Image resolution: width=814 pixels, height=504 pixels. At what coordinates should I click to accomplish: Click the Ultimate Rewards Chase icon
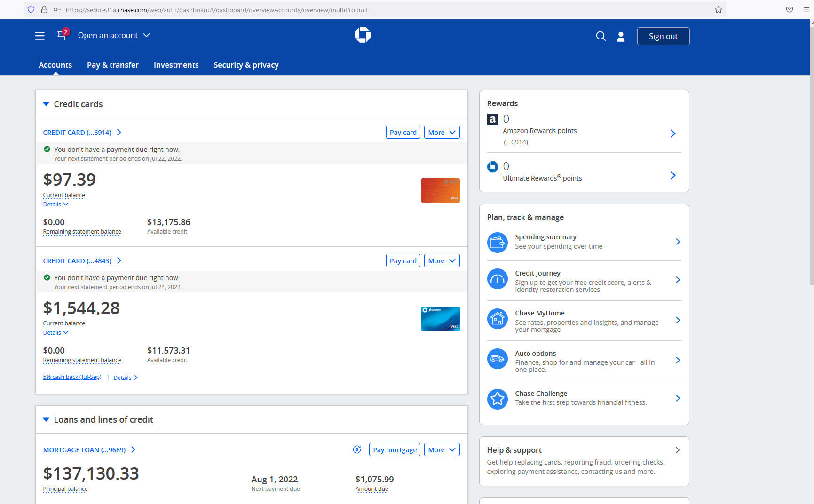(492, 166)
